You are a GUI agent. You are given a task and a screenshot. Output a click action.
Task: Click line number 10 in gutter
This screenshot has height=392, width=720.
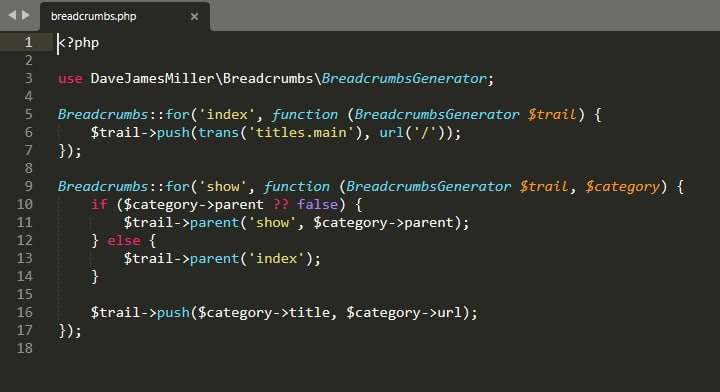coord(25,204)
